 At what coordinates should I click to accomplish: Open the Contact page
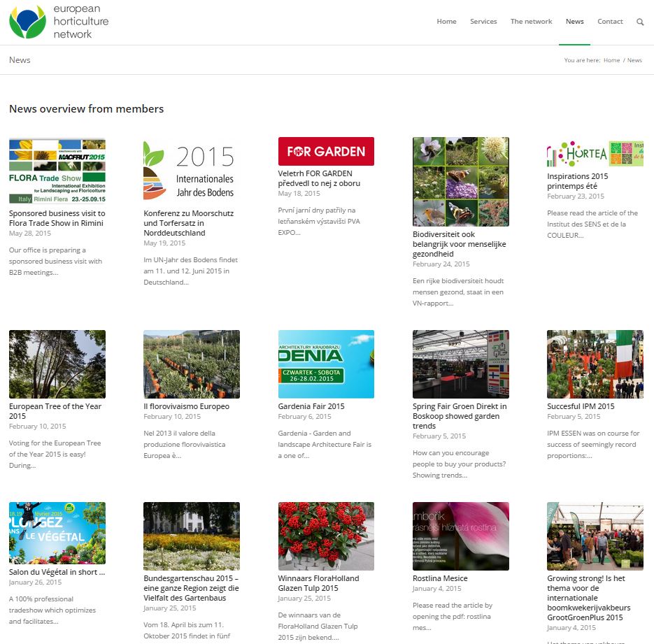click(610, 21)
